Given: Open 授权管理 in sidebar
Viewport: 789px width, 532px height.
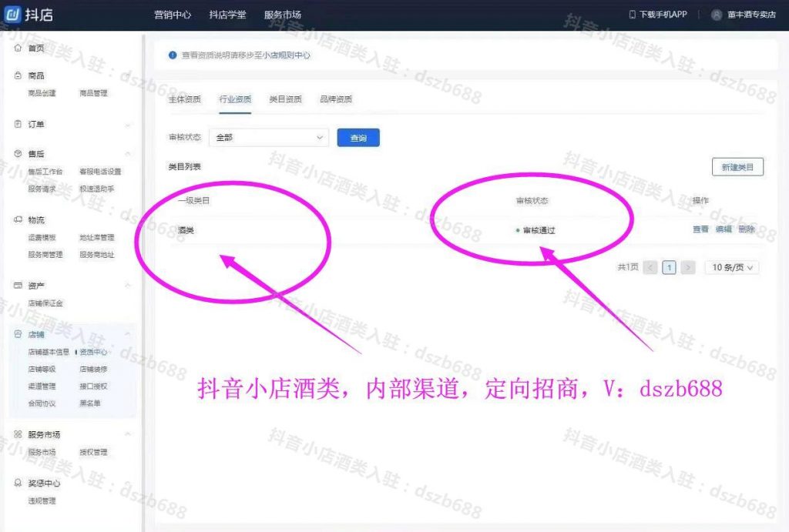Looking at the screenshot, I should [93, 452].
